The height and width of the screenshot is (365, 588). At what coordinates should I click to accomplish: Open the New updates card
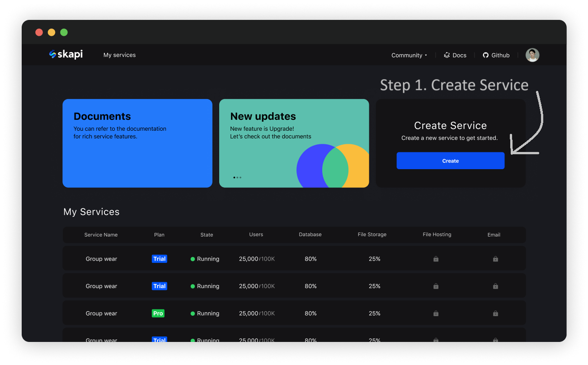[294, 143]
